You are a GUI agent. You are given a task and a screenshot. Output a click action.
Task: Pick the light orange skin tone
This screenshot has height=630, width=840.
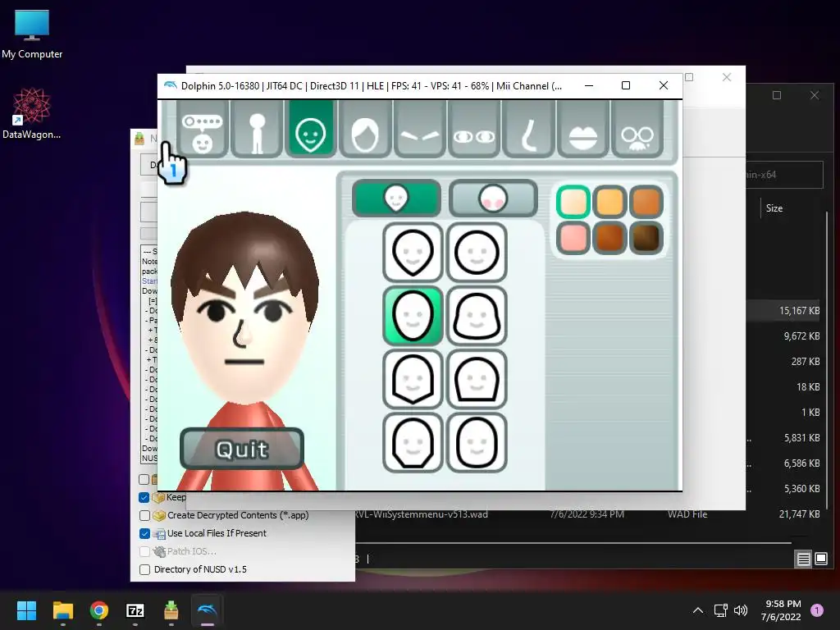coord(609,202)
